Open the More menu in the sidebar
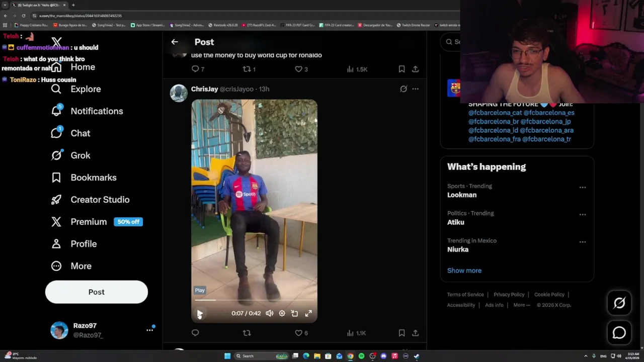Screen dimensions: 644x362 [x=71, y=266]
